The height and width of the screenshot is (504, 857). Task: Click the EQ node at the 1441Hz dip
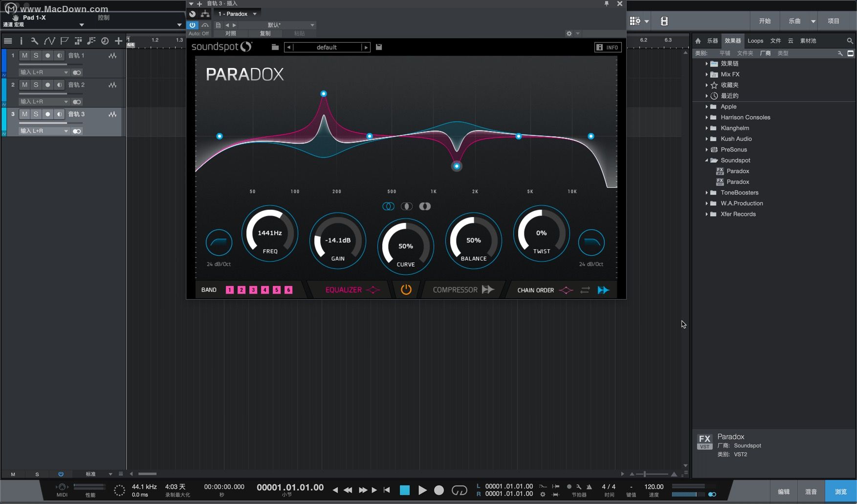(x=457, y=166)
